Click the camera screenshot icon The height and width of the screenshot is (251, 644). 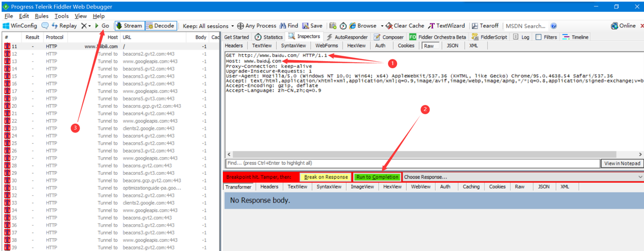pos(333,26)
